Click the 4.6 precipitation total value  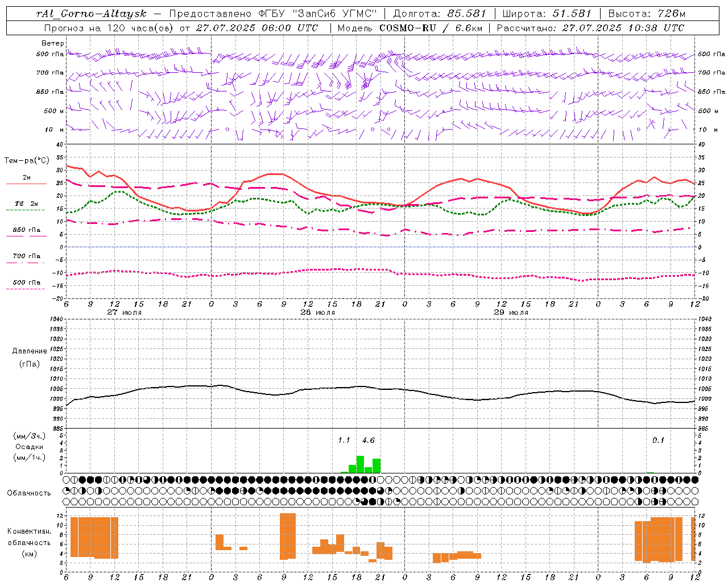point(369,440)
